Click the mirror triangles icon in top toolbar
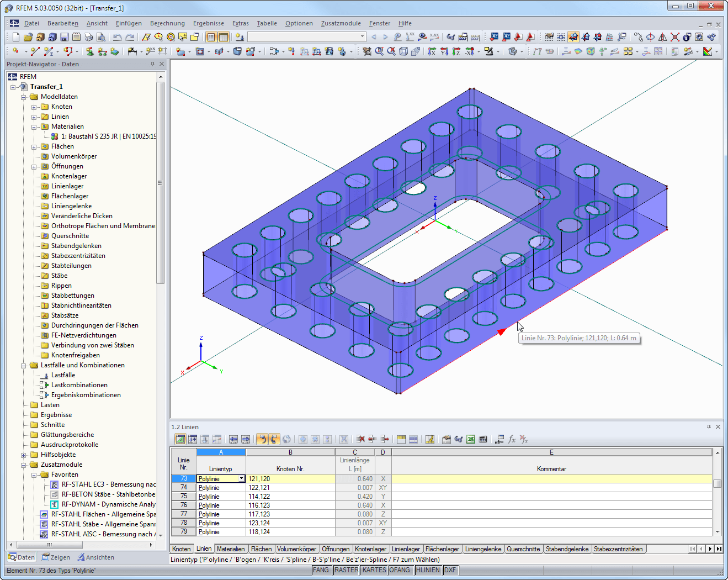This screenshot has height=580, width=728. [663, 37]
